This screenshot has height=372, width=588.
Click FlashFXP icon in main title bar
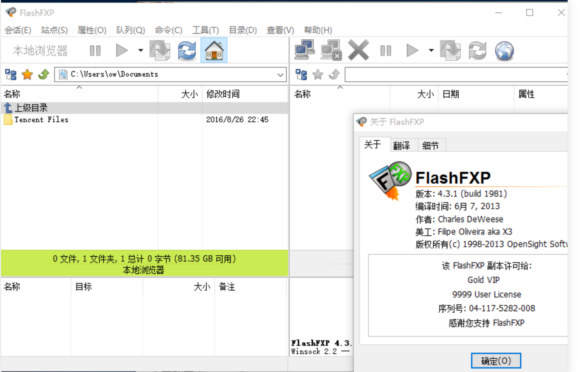click(11, 12)
